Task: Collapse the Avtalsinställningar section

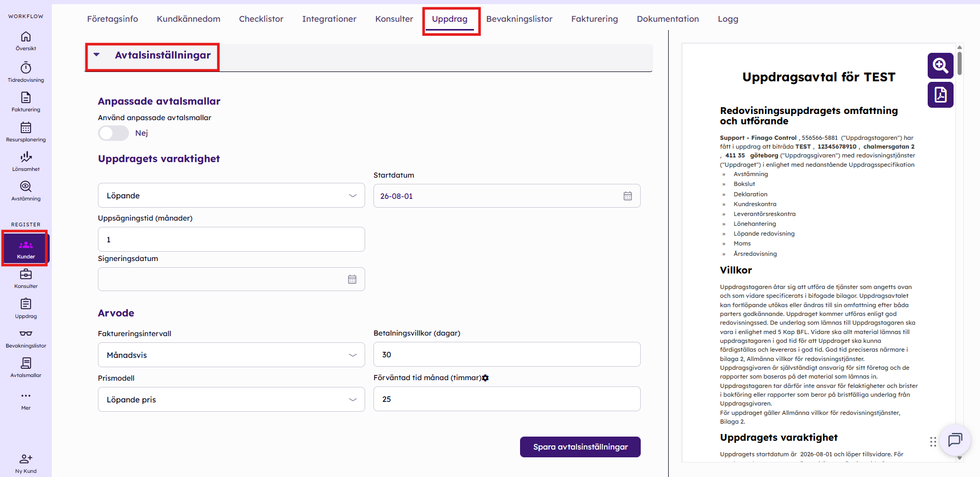Action: [96, 55]
